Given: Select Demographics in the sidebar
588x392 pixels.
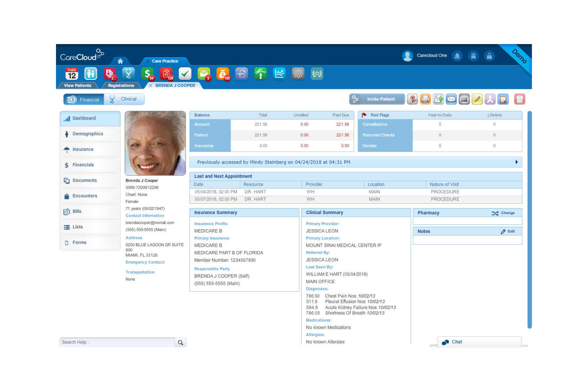Looking at the screenshot, I should (90, 134).
